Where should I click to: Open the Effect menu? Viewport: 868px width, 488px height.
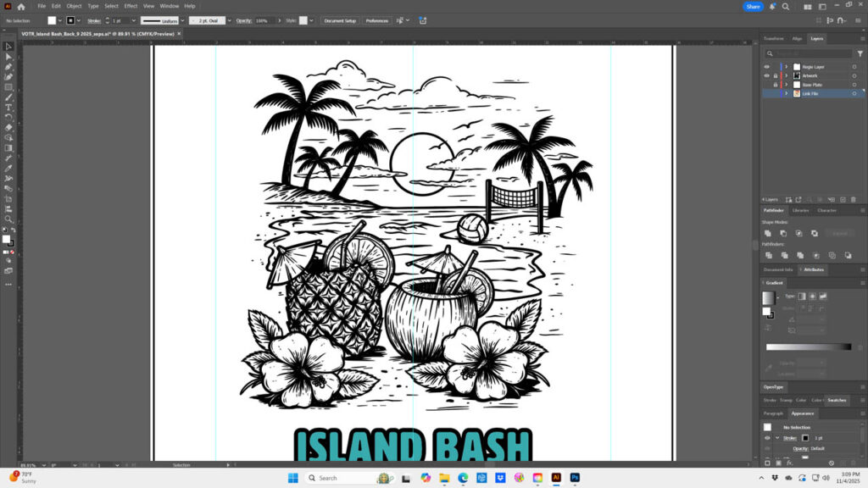pos(131,6)
